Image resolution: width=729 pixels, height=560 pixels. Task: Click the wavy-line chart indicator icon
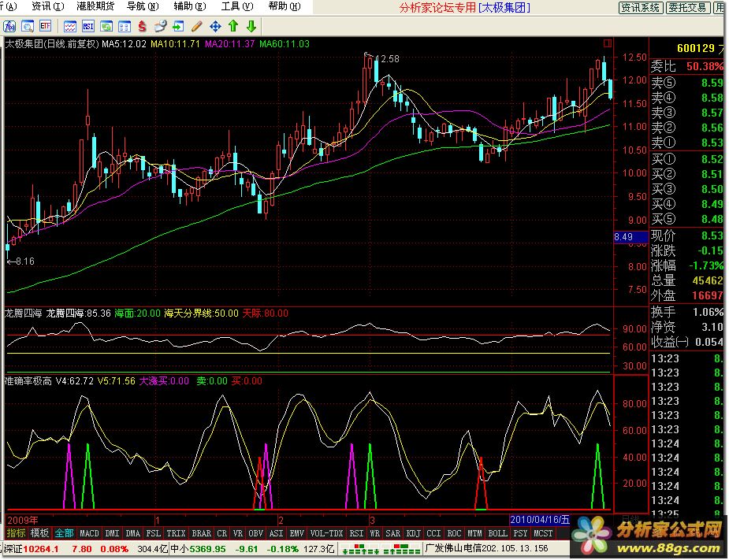click(70, 27)
